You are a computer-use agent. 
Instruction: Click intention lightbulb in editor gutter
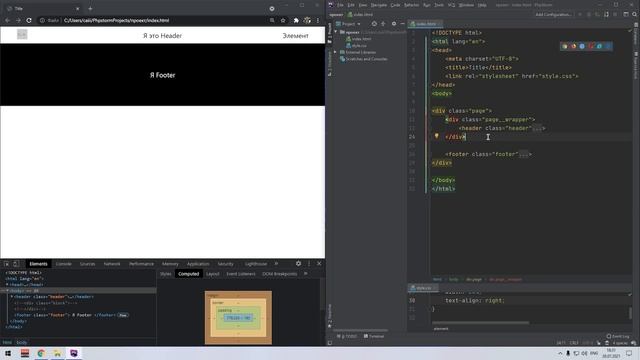coord(436,136)
